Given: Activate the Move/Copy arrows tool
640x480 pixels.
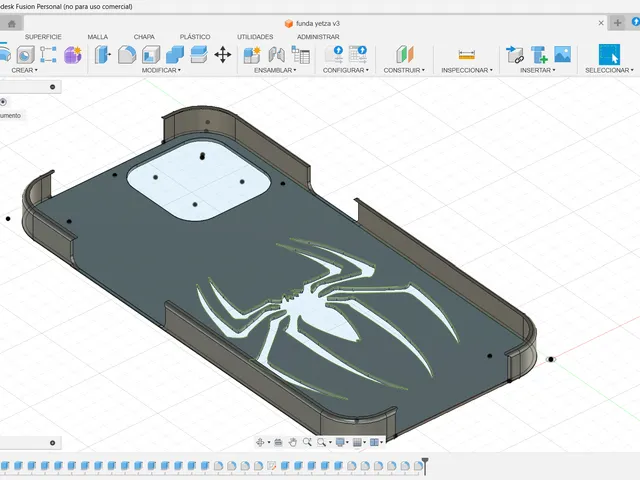Looking at the screenshot, I should pyautogui.click(x=223, y=55).
